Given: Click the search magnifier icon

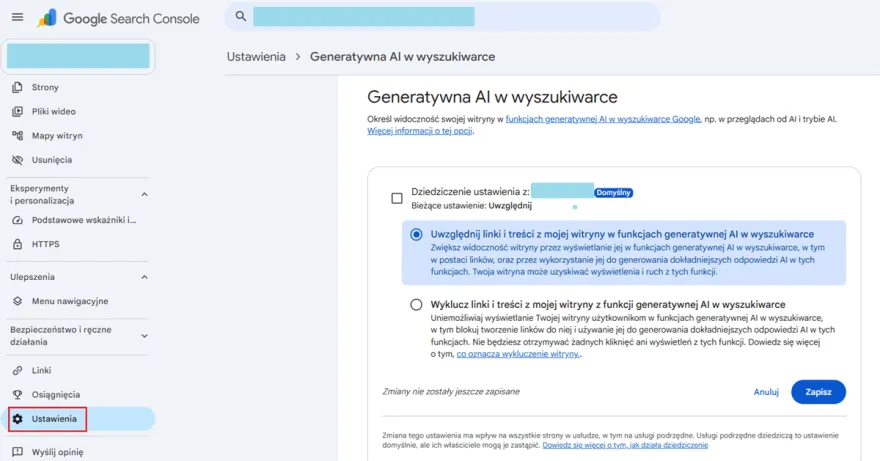Looking at the screenshot, I should pos(241,17).
